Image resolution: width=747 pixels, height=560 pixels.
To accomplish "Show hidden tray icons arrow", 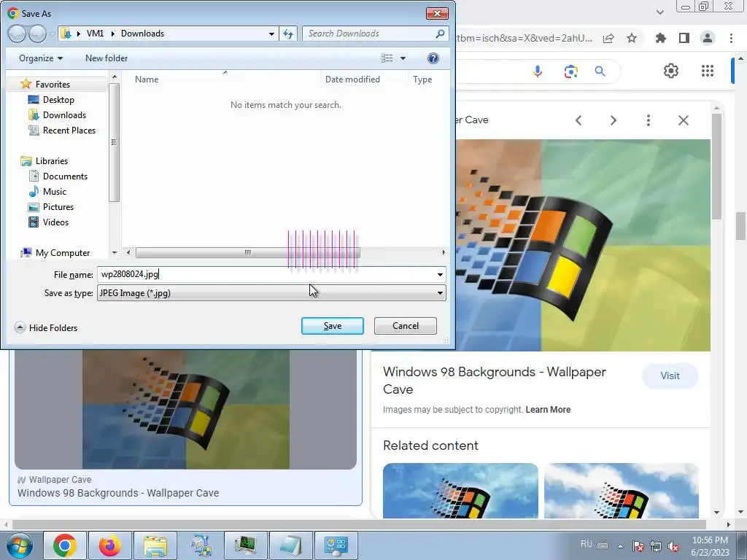I will click(x=620, y=545).
